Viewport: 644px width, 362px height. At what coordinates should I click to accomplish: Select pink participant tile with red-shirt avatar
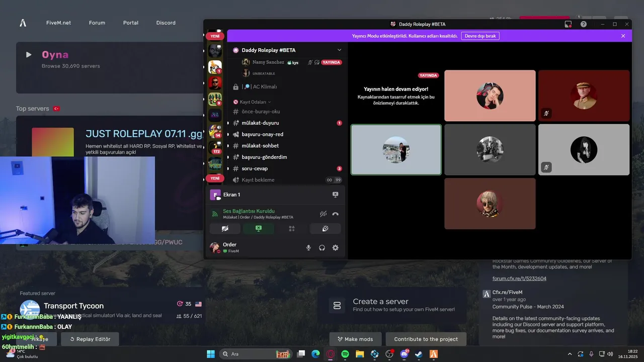[x=490, y=96]
